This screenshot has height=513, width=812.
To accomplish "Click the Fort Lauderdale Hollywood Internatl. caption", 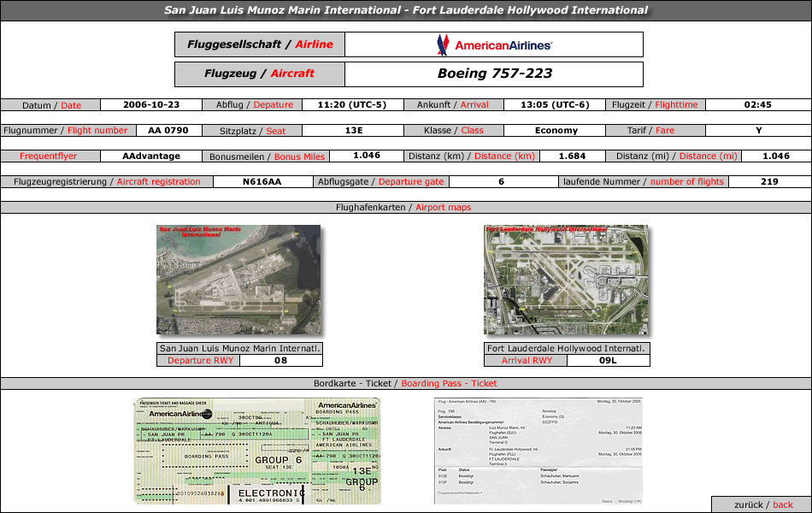I will click(567, 348).
